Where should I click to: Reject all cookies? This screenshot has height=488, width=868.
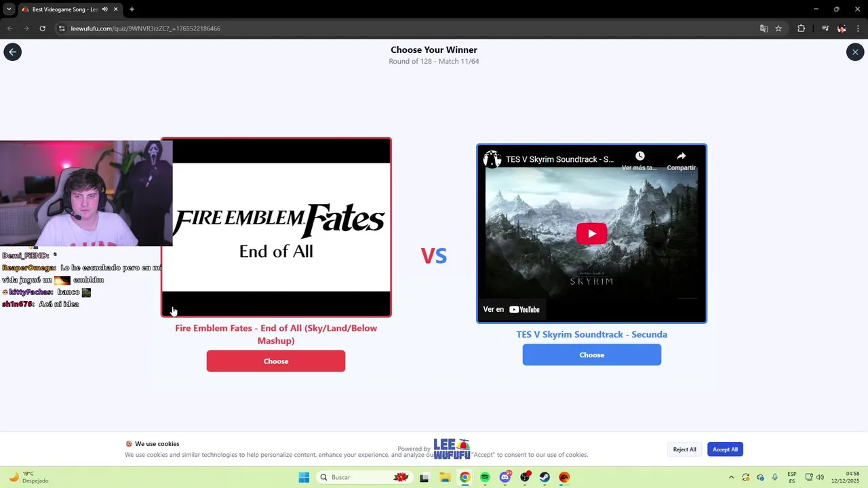[684, 449]
